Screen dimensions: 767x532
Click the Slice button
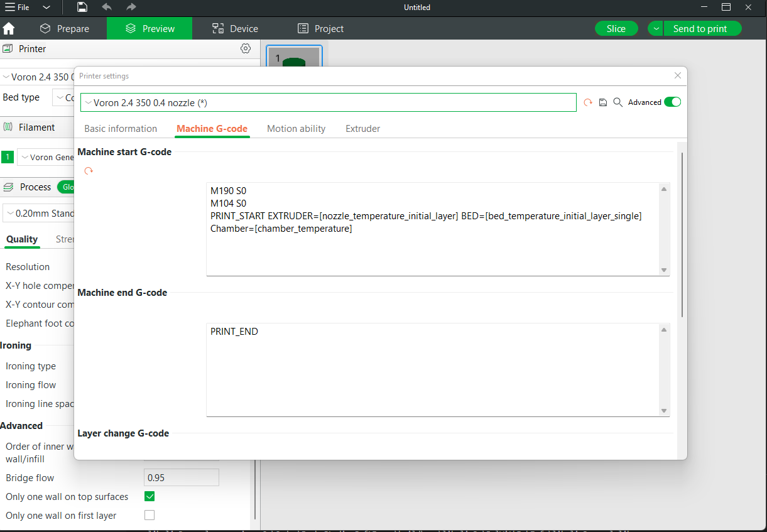pos(616,29)
